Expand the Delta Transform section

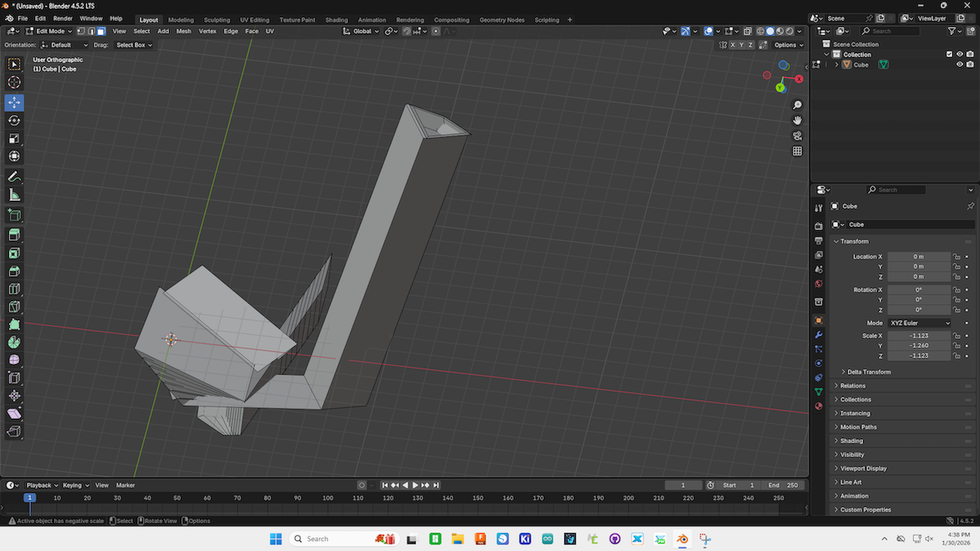tap(868, 371)
